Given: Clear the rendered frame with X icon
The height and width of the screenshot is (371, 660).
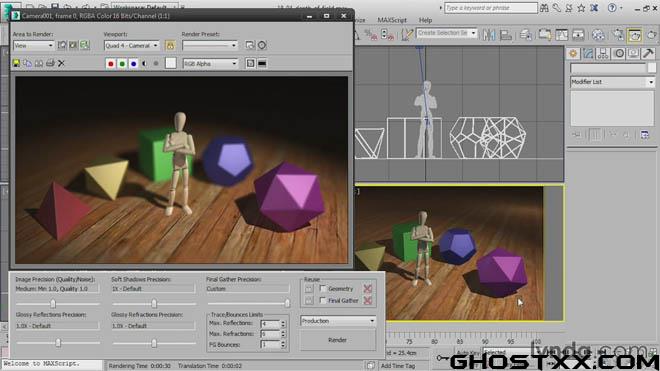Looking at the screenshot, I should pos(61,63).
